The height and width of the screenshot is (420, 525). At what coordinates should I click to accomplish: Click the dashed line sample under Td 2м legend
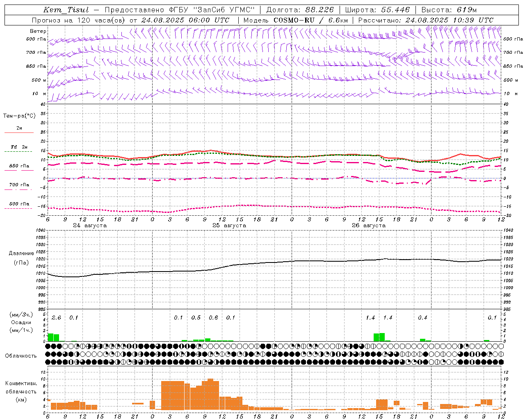19,151
